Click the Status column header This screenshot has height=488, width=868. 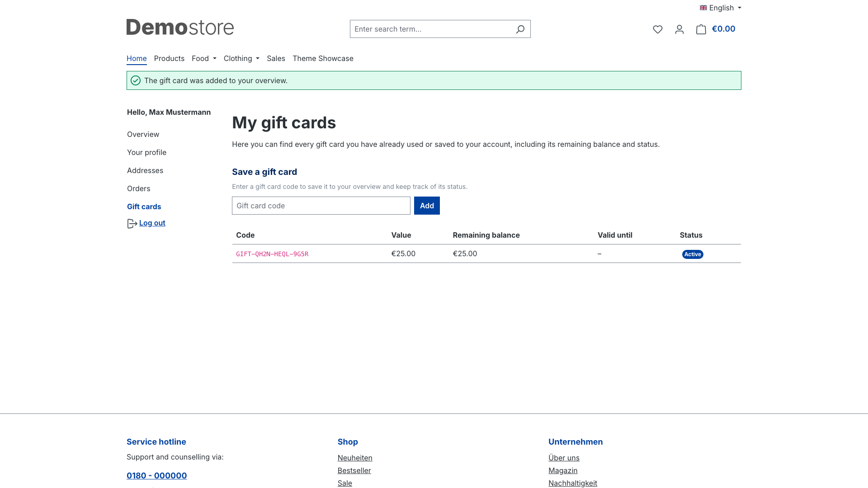click(691, 235)
